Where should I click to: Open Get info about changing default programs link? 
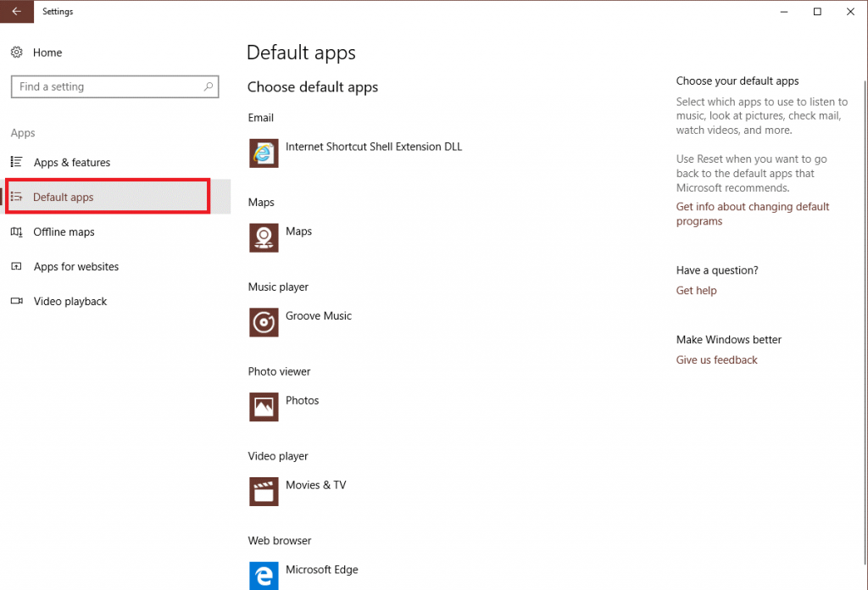pyautogui.click(x=753, y=214)
